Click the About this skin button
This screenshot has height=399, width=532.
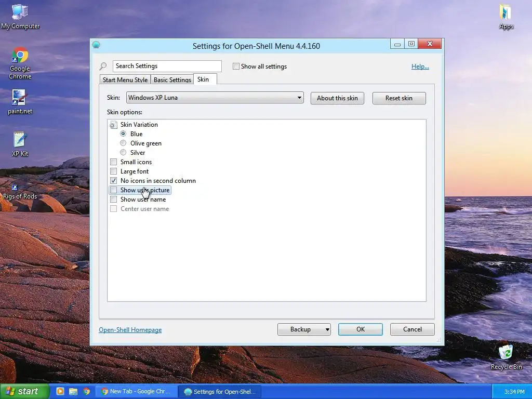[337, 98]
